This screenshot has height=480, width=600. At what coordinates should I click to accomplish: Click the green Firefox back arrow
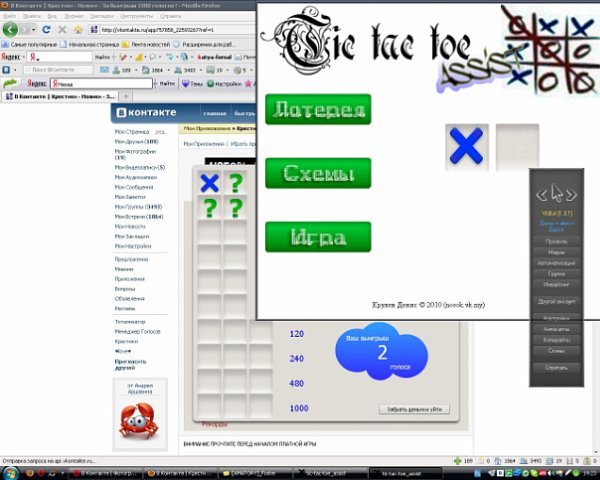(x=12, y=30)
